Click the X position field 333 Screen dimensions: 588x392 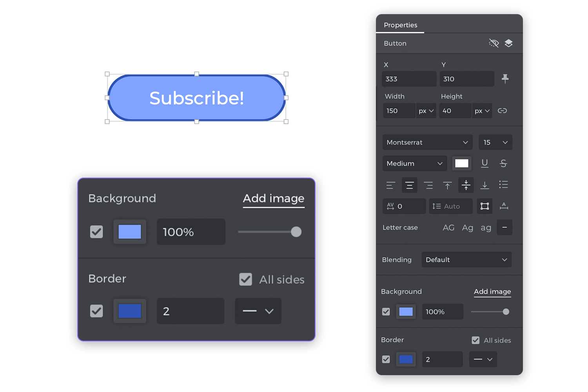(409, 79)
